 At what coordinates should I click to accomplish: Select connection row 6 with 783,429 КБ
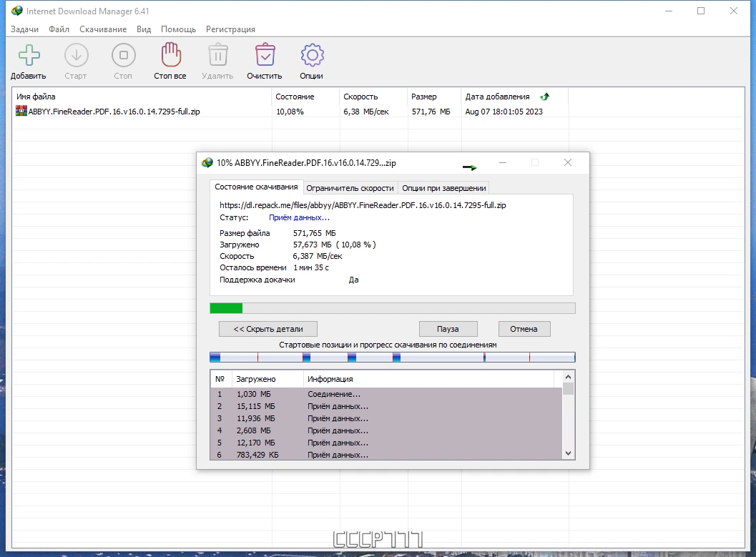click(386, 454)
